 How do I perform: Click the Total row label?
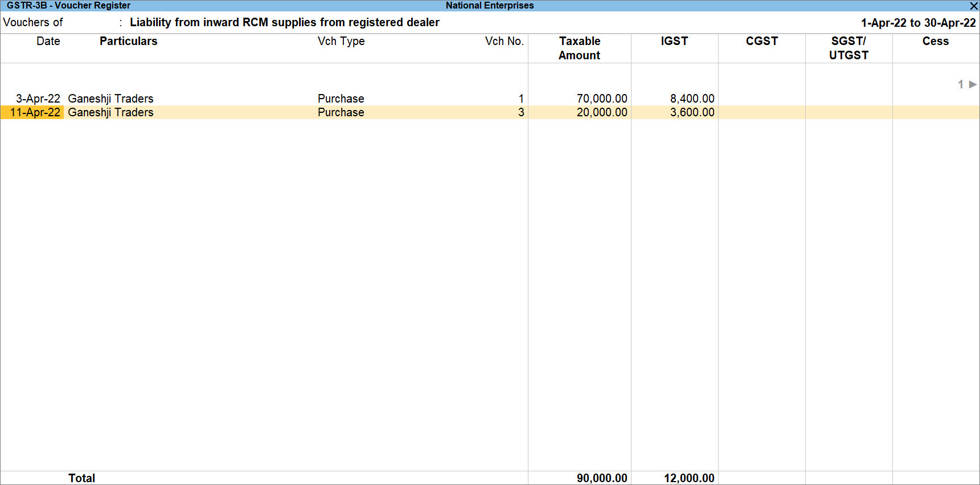81,478
